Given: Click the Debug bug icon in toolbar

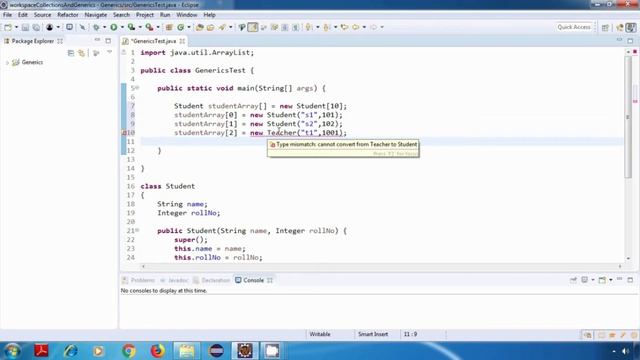Looking at the screenshot, I should point(96,27).
